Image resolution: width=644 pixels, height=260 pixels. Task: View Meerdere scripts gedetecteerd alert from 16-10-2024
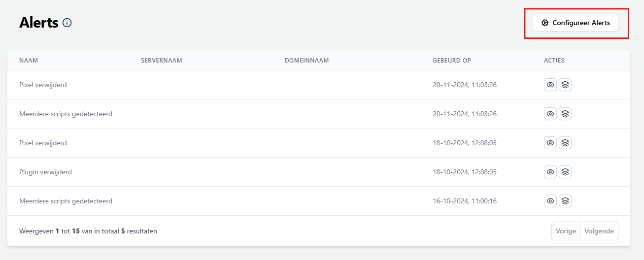pyautogui.click(x=550, y=201)
